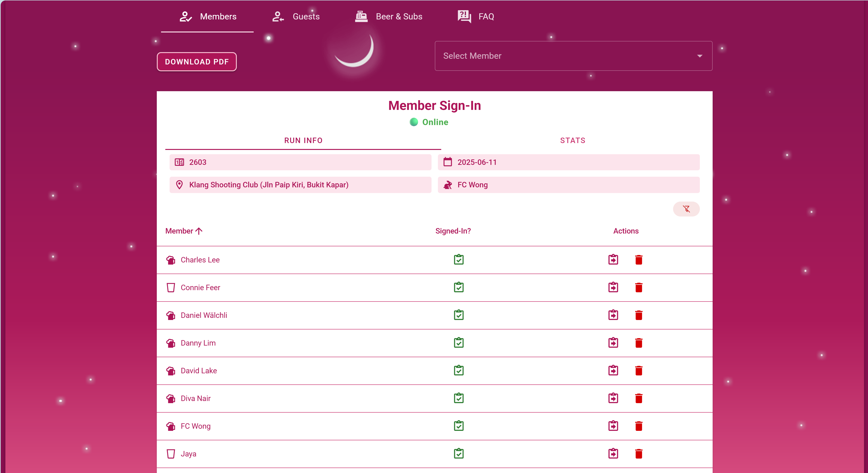Click empty glass icon beside Jaya

[171, 454]
